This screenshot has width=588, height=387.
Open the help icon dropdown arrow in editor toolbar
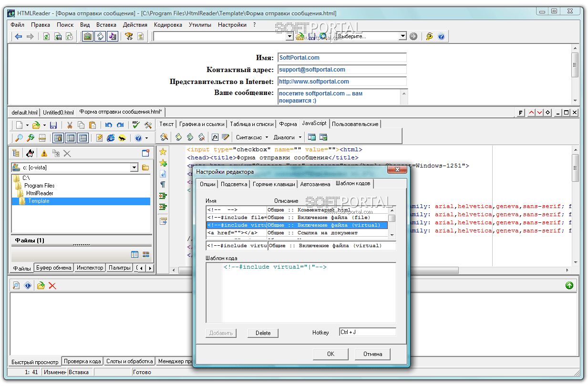click(146, 138)
